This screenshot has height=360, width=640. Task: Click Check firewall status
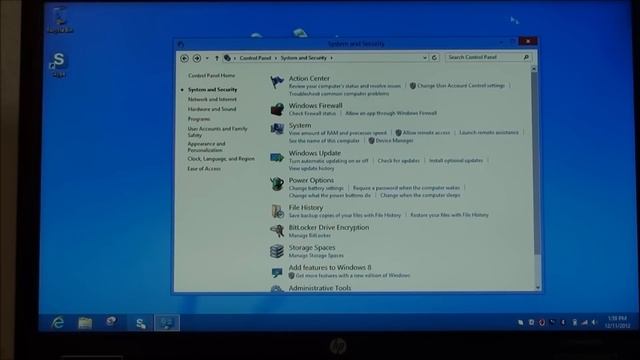(x=312, y=113)
